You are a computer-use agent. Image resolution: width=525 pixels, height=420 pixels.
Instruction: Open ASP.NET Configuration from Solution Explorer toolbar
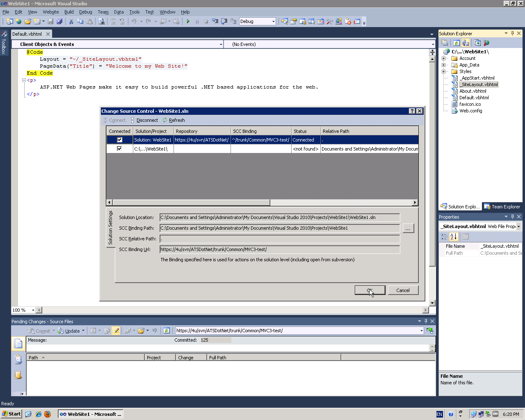486,43
